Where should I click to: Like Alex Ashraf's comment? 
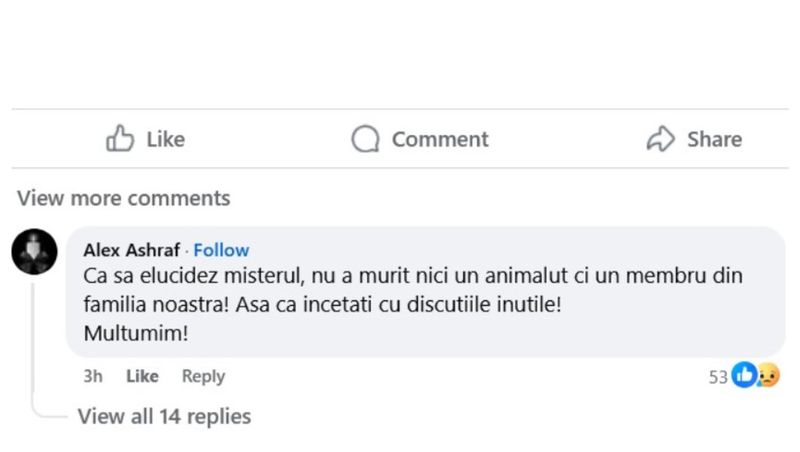142,376
